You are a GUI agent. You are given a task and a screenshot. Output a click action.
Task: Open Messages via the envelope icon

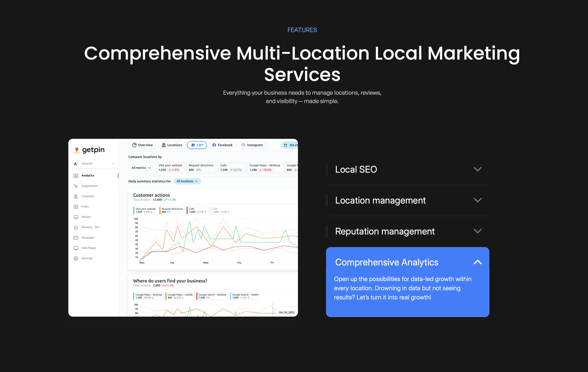tap(76, 238)
